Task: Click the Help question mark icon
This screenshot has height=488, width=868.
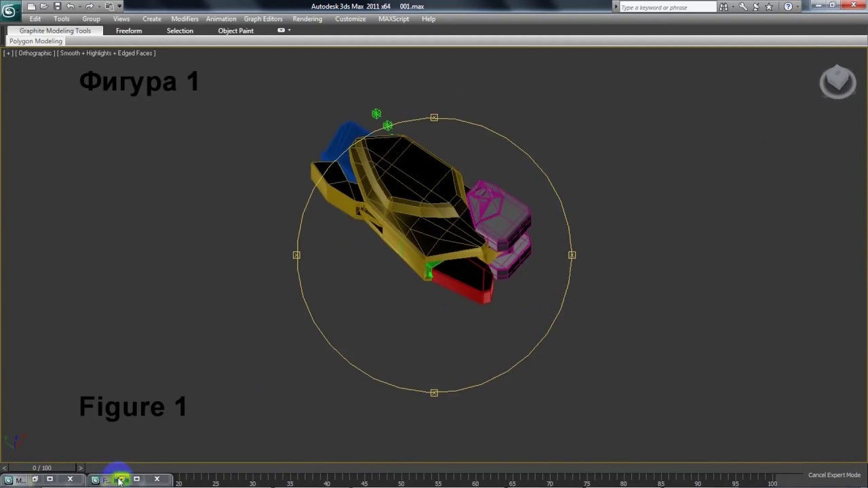Action: (788, 7)
